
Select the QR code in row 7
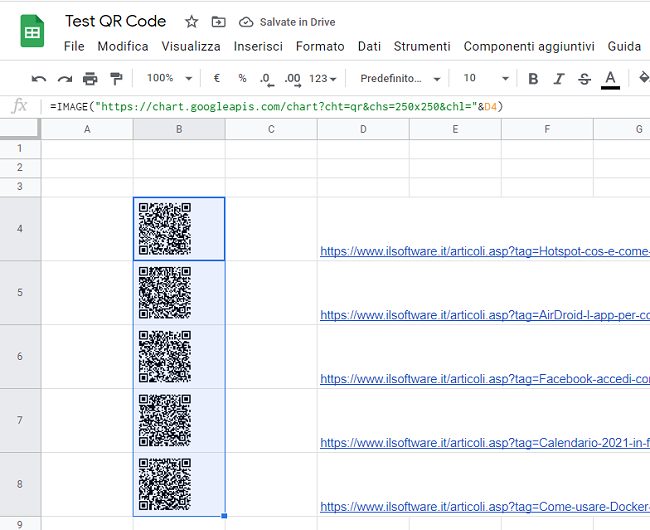tap(165, 420)
